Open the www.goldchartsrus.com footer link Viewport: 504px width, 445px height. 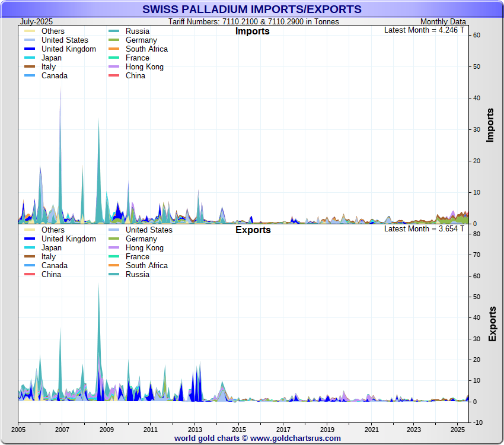pyautogui.click(x=296, y=438)
